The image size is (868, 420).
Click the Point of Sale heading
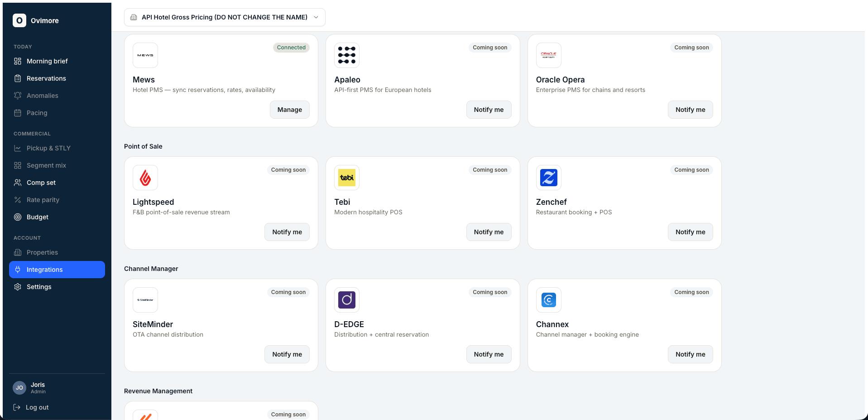(x=143, y=146)
